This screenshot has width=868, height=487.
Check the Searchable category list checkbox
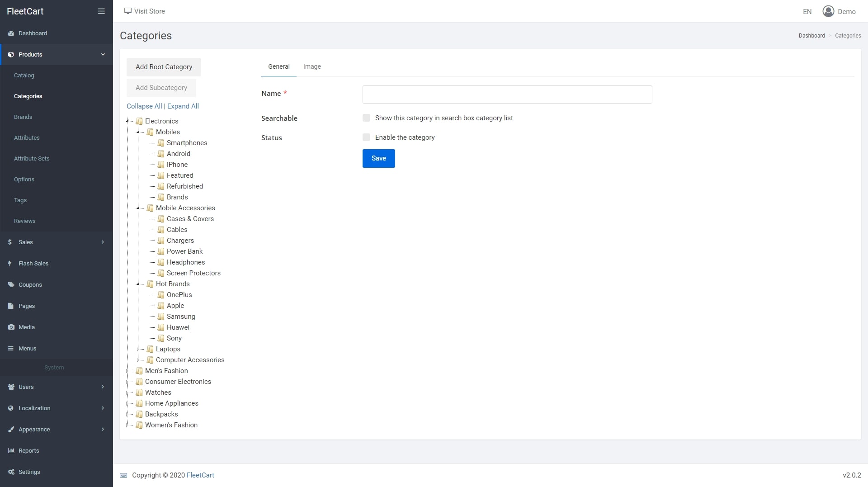click(366, 118)
